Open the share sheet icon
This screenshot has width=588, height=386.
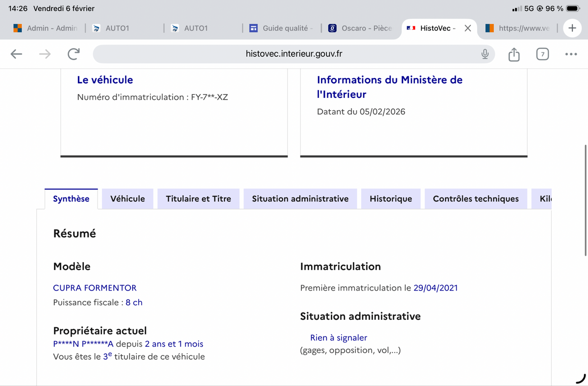click(514, 54)
